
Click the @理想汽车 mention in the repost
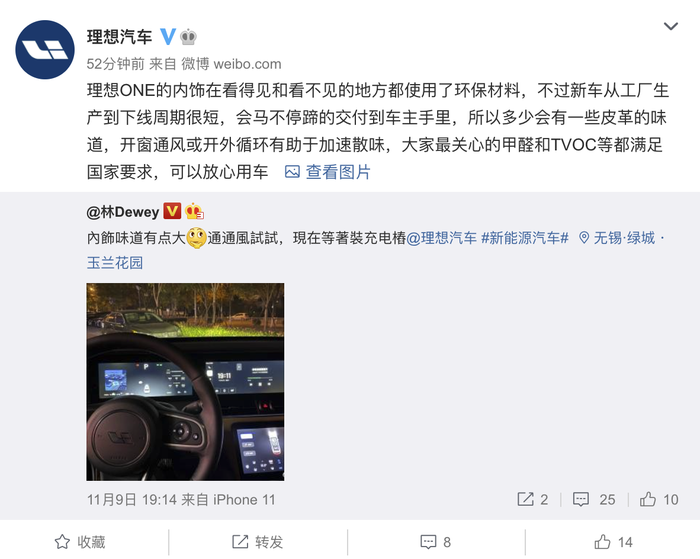pyautogui.click(x=442, y=238)
